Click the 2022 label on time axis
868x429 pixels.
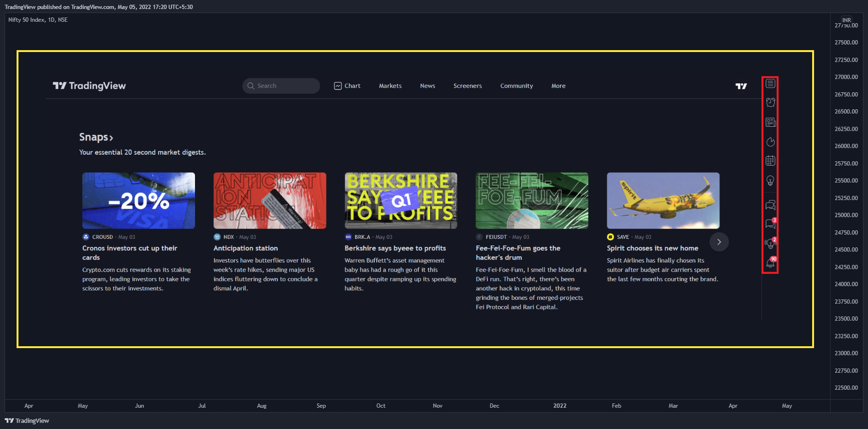pyautogui.click(x=560, y=406)
